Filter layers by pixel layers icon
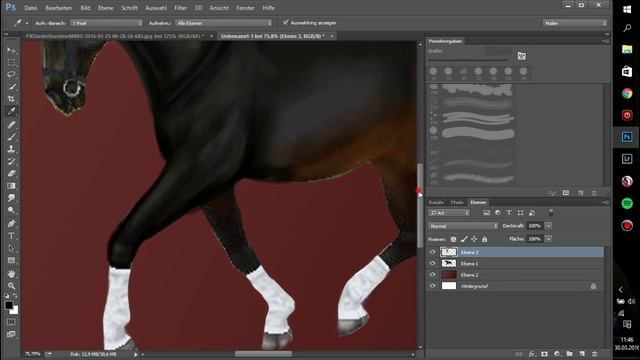 pos(486,213)
